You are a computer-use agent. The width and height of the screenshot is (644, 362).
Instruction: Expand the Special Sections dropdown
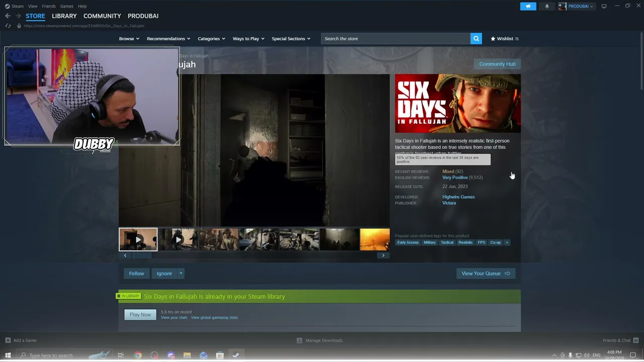coord(291,39)
